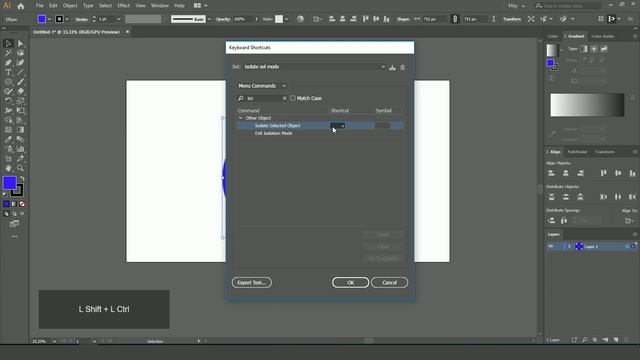The image size is (640, 360).
Task: Choose Linear Gradient type icon
Action: pos(584,49)
